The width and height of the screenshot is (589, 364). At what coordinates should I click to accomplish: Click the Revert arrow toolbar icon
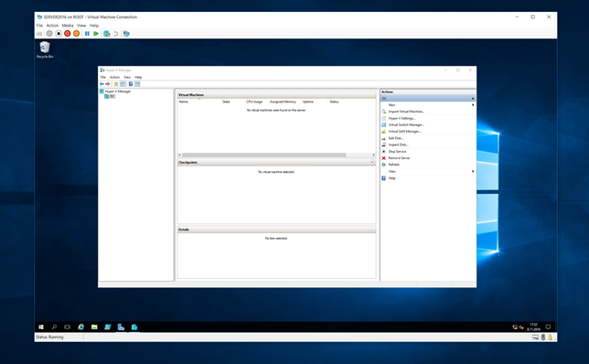click(x=115, y=34)
